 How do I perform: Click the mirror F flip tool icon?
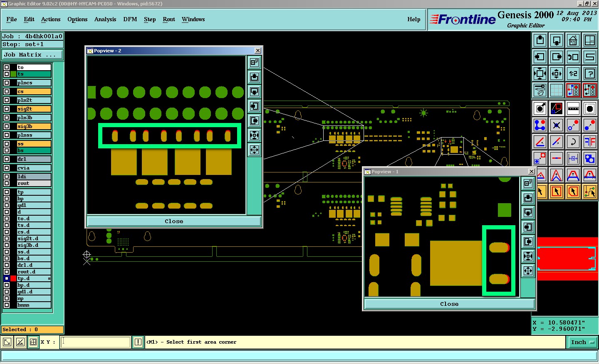[x=589, y=142]
